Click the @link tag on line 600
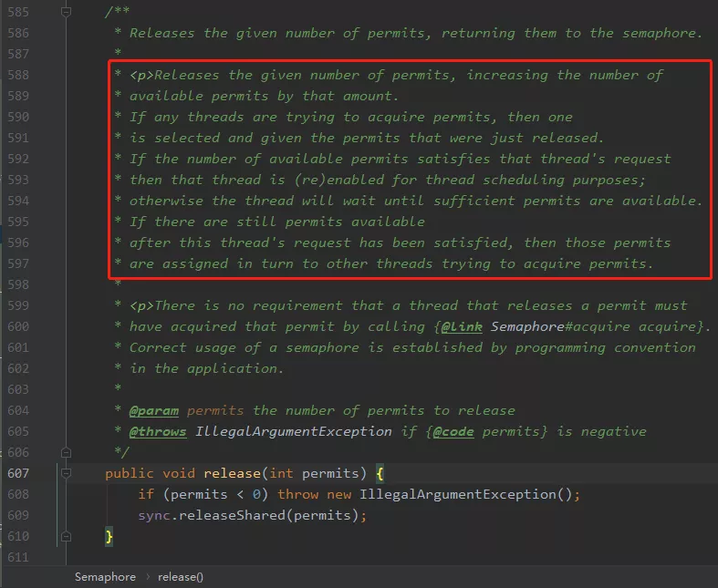This screenshot has width=718, height=588. click(x=462, y=326)
